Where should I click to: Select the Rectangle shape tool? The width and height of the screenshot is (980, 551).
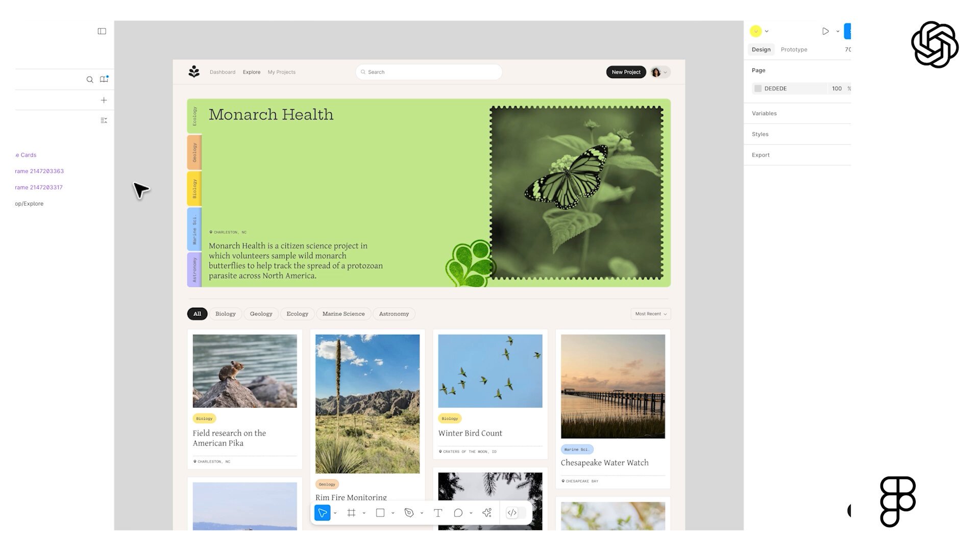[x=380, y=513]
